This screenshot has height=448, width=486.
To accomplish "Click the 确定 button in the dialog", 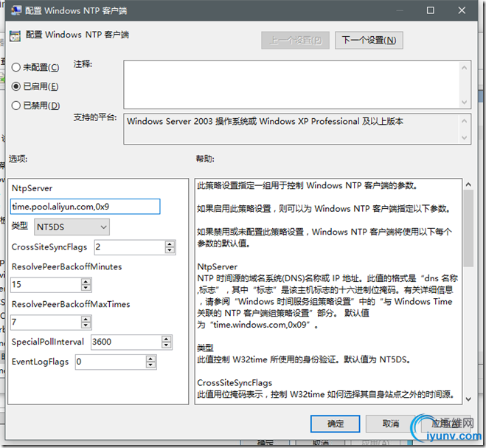I will pyautogui.click(x=335, y=424).
